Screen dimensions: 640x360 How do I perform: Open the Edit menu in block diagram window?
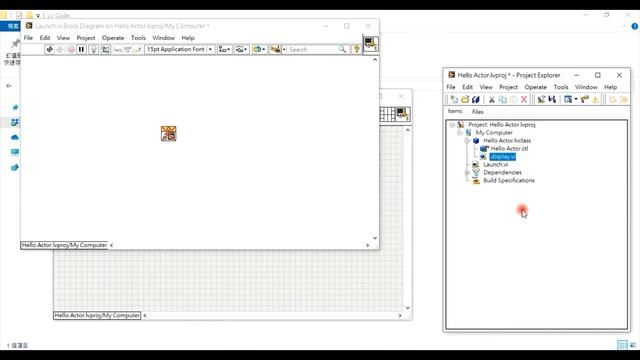click(x=45, y=38)
